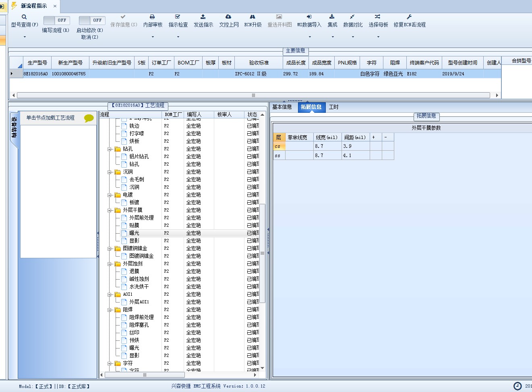
Task: Click the AOI1 folder icon
Action: click(118, 295)
